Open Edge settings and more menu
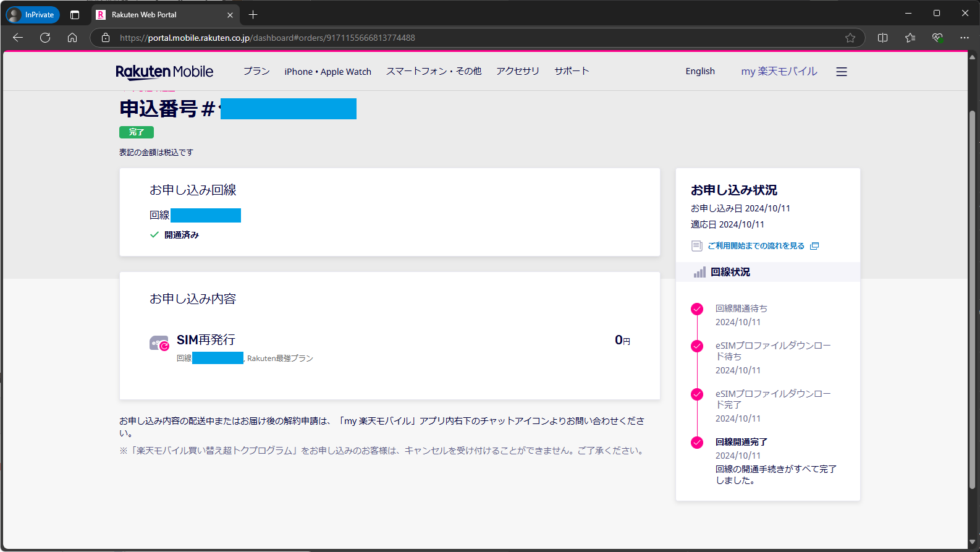Screen dimensions: 980x552 965,38
